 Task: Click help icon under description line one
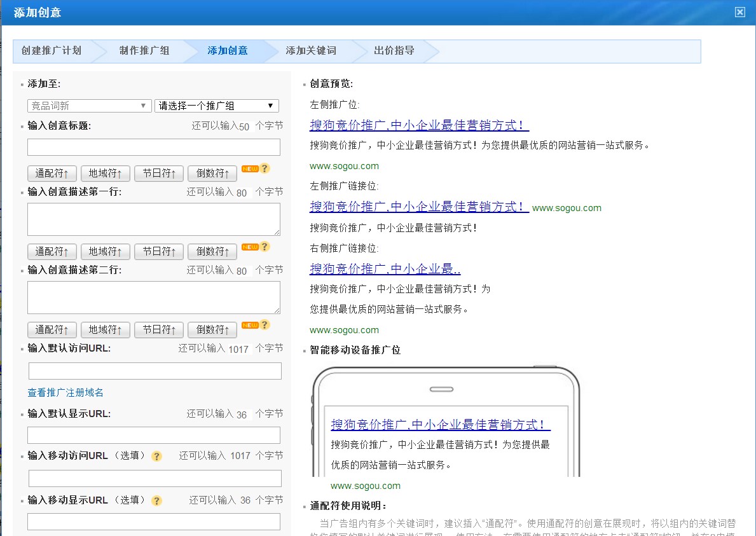click(x=265, y=246)
